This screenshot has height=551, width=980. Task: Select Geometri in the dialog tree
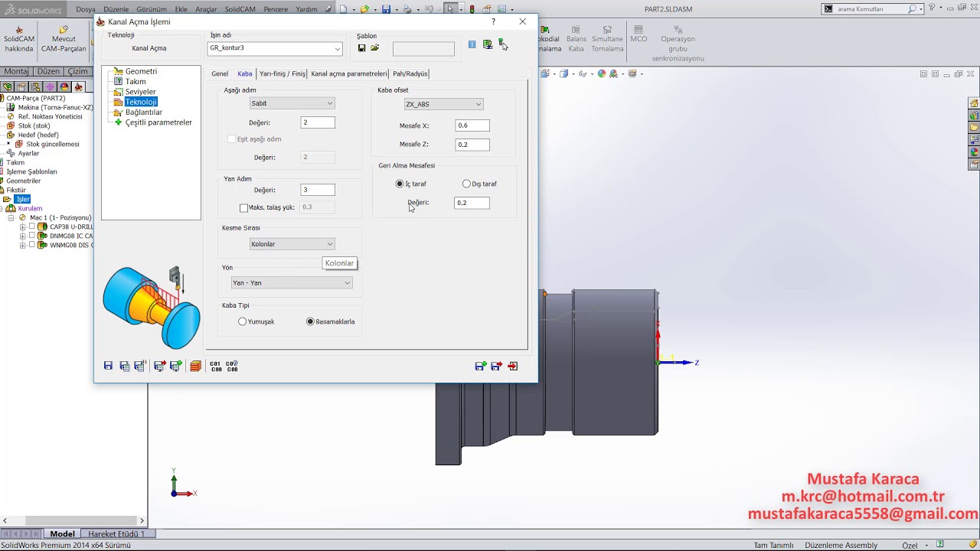pyautogui.click(x=141, y=71)
